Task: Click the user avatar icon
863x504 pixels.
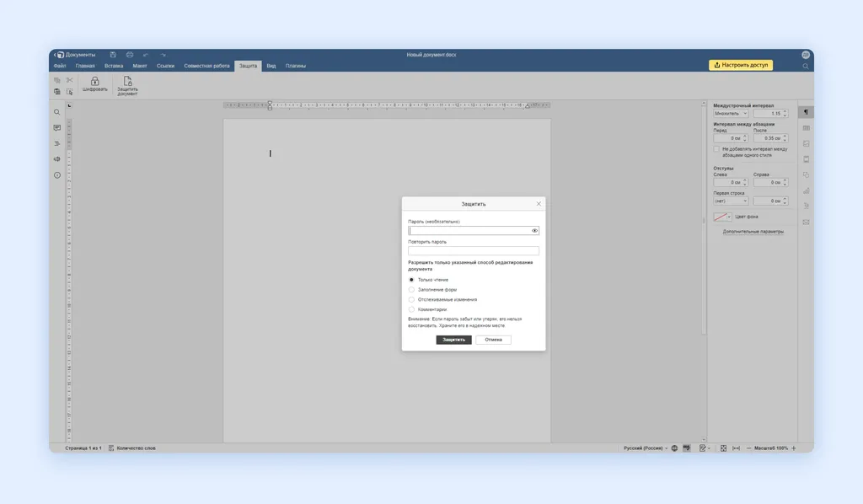Action: (806, 55)
